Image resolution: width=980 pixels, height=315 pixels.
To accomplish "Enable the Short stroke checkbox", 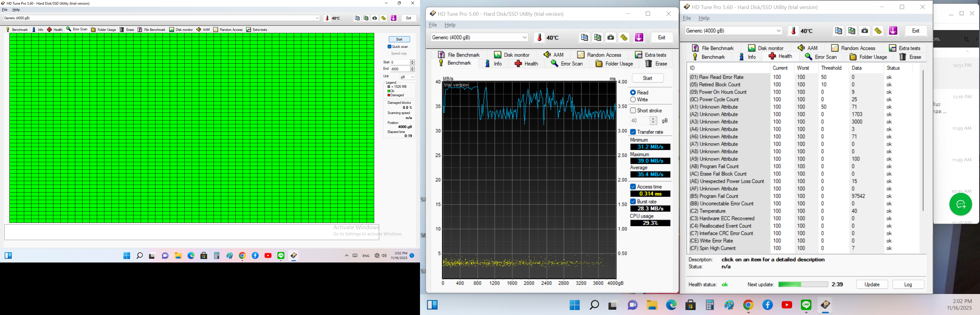I will point(633,110).
